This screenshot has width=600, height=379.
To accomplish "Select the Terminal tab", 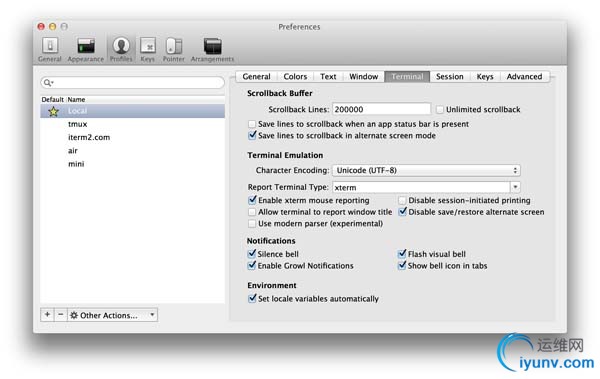I will click(407, 77).
